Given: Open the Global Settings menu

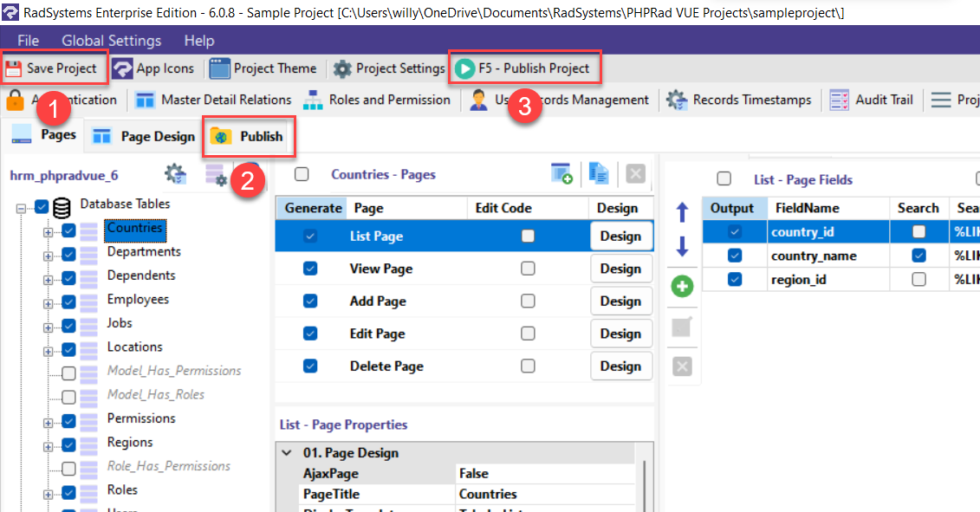Looking at the screenshot, I should pos(111,41).
